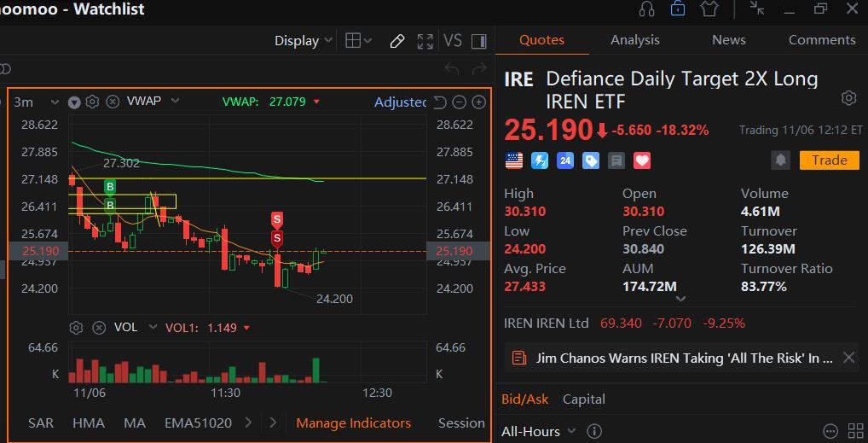Switch to the Comments tab

click(822, 40)
